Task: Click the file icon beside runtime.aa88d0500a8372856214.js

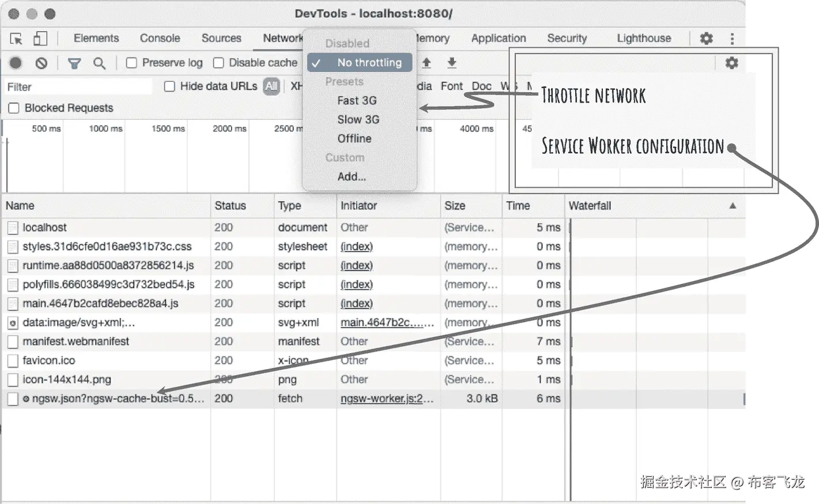Action: 13,266
